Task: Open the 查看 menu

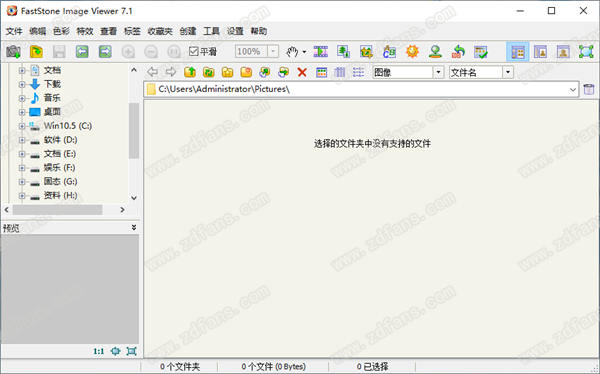Action: 109,31
